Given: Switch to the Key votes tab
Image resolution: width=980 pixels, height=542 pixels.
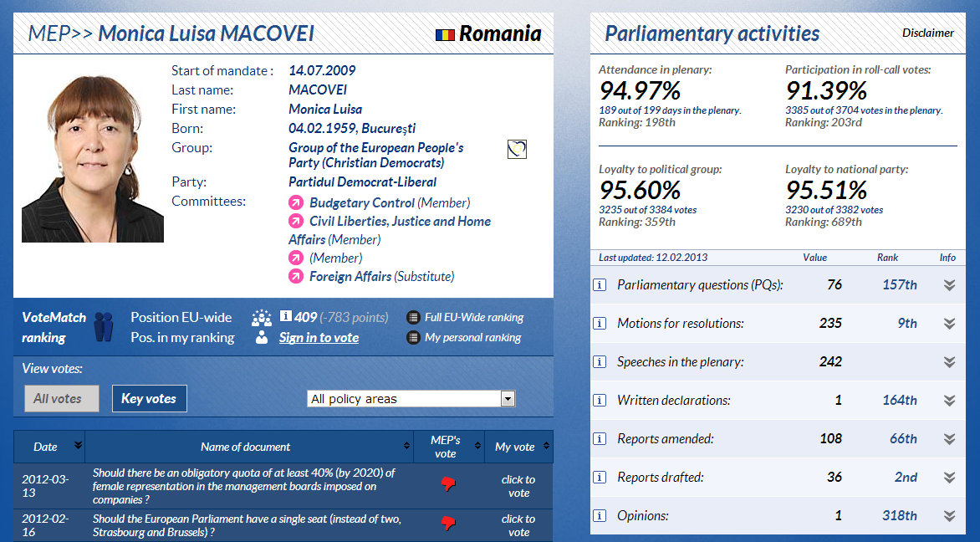Looking at the screenshot, I should (149, 399).
